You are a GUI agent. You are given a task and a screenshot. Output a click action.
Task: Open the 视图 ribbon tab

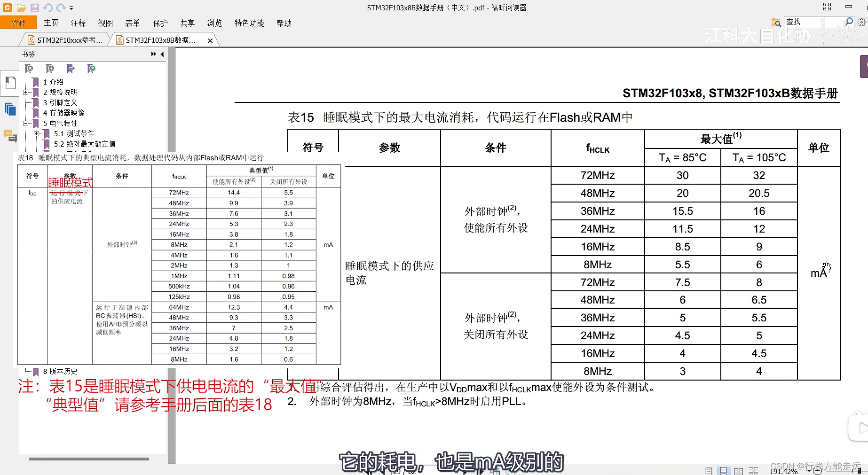click(x=105, y=23)
